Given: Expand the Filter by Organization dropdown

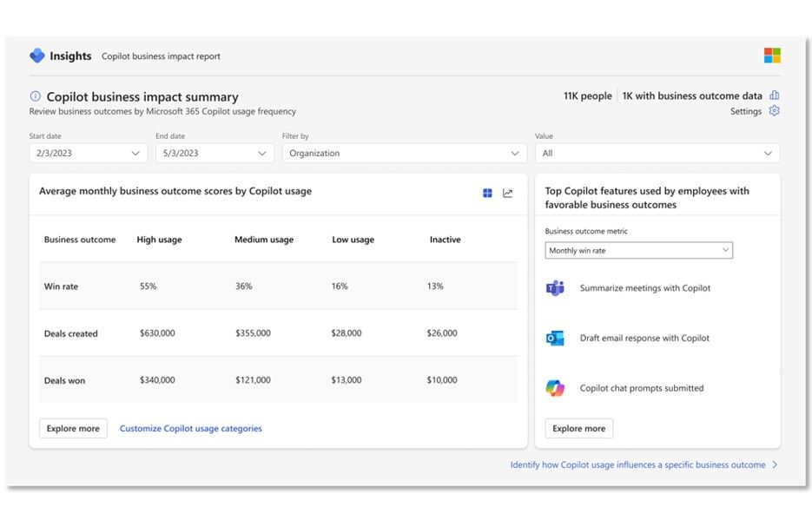Looking at the screenshot, I should click(x=404, y=153).
